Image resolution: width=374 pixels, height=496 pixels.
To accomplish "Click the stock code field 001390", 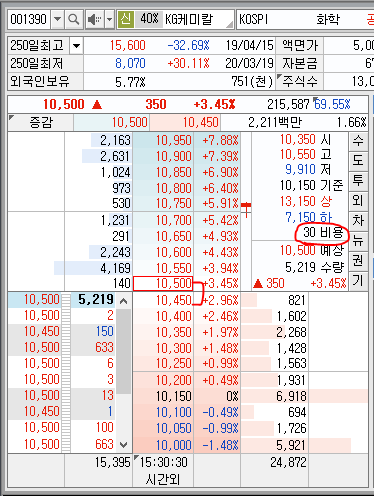I will (29, 20).
